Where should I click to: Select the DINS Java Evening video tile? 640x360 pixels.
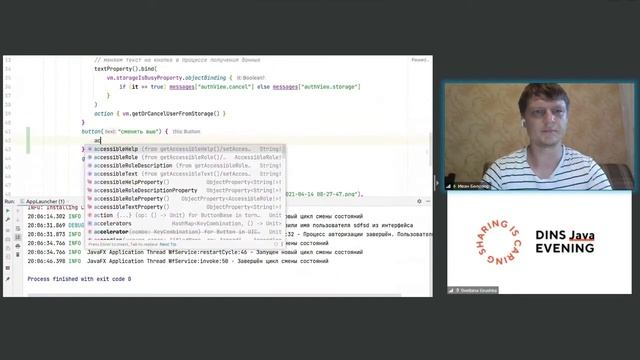tap(539, 242)
